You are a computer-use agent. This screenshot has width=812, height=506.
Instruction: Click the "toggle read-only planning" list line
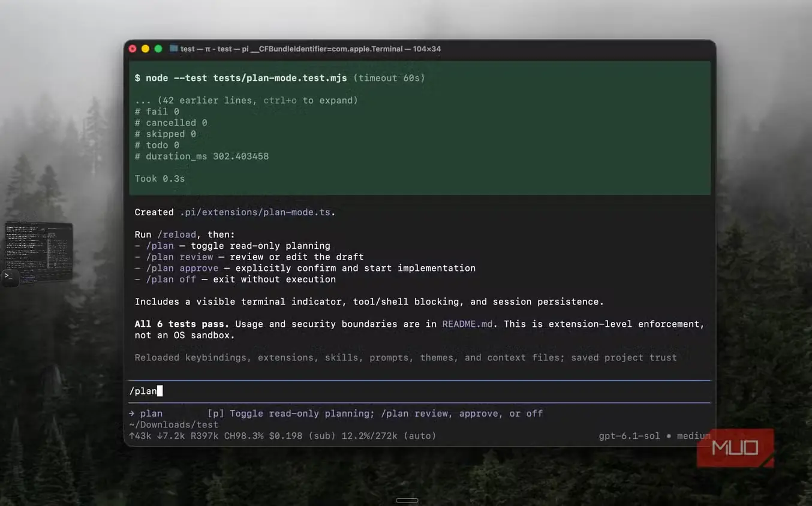point(233,246)
